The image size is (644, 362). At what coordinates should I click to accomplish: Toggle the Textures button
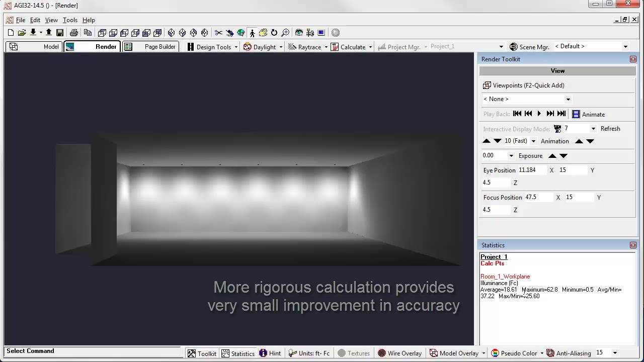click(354, 353)
